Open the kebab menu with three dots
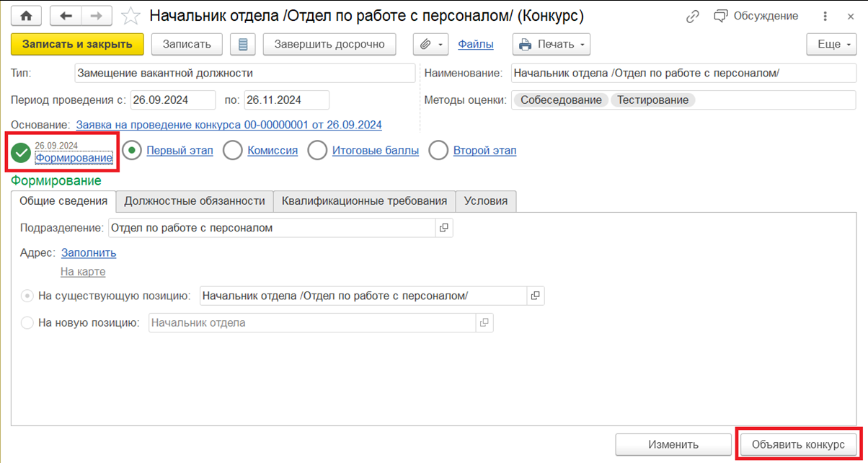Screen dimensions: 868x463 825,16
